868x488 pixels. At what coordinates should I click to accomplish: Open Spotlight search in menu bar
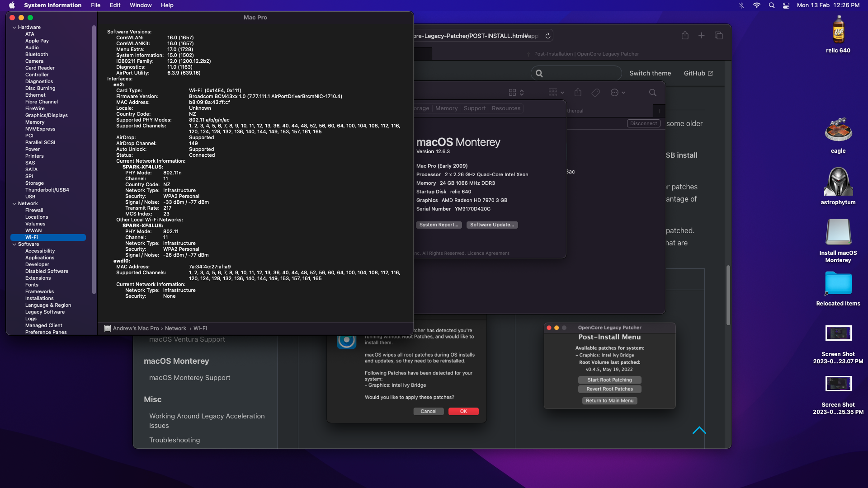772,5
